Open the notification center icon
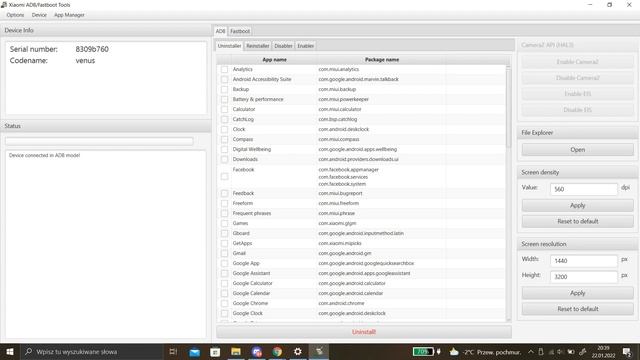This screenshot has width=640, height=360. pyautogui.click(x=627, y=351)
